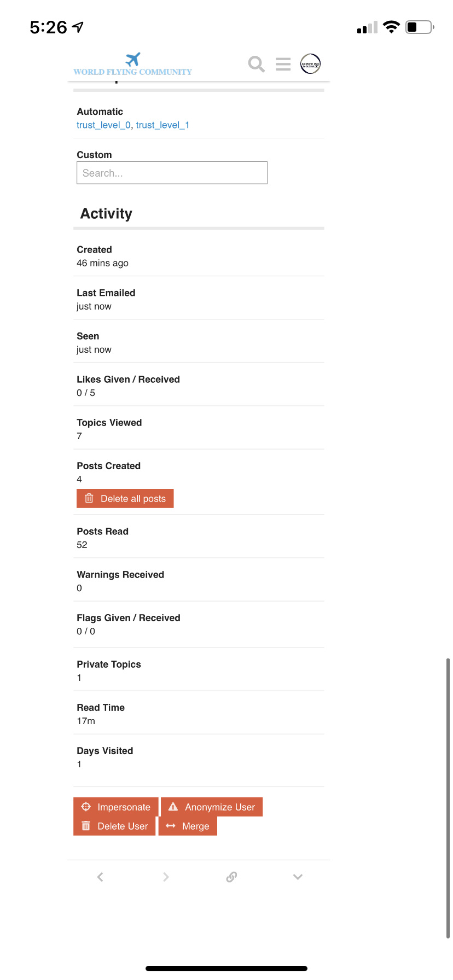Tap the crosshair icon on Impersonate

86,807
